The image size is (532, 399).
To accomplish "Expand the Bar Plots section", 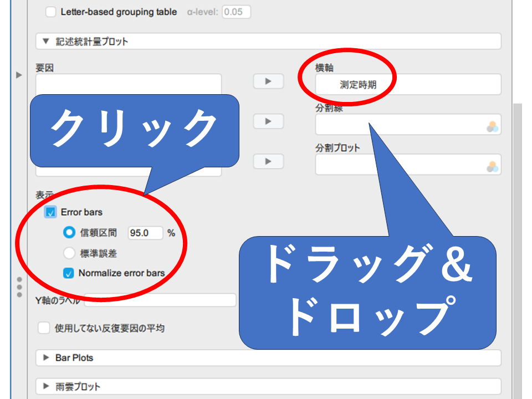I will pyautogui.click(x=46, y=358).
